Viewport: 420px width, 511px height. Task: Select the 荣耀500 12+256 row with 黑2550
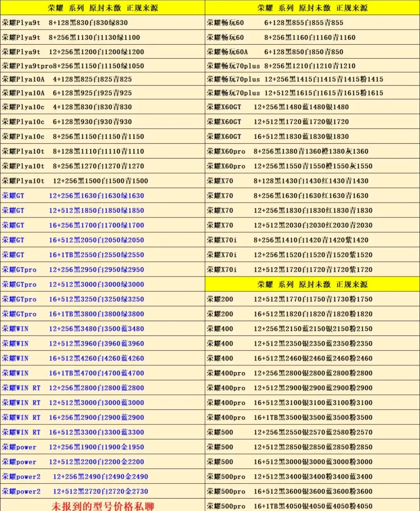[312, 432]
